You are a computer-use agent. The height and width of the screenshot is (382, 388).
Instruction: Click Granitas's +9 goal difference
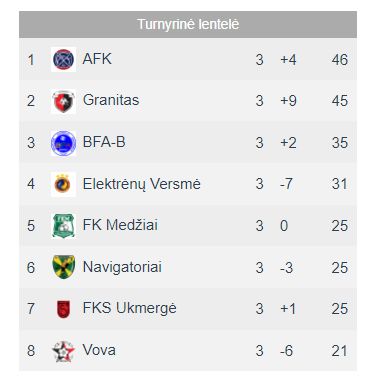tap(288, 101)
